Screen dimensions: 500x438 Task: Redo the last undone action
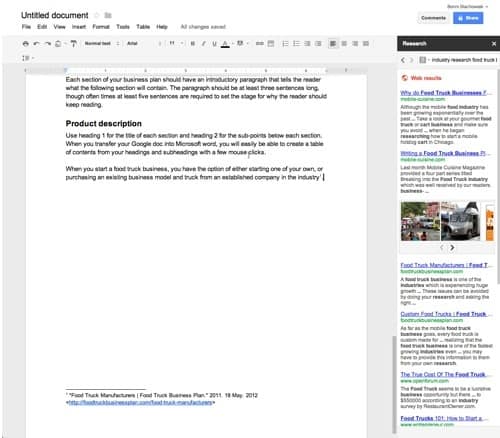tap(48, 44)
